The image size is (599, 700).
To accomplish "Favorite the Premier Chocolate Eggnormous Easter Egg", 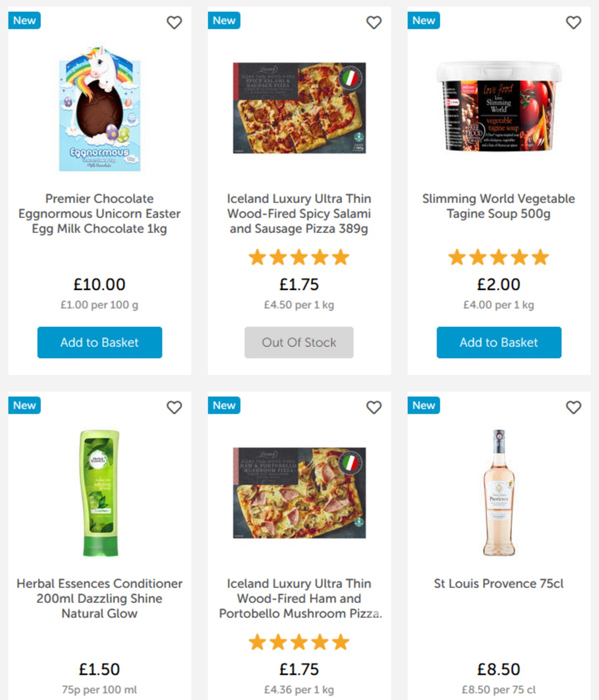I will click(x=174, y=22).
